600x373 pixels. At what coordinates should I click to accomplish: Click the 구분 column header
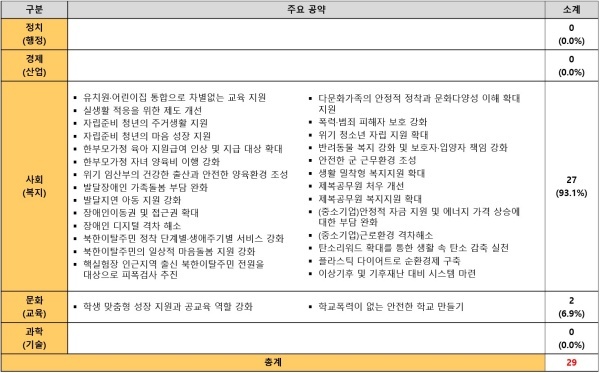pyautogui.click(x=34, y=9)
